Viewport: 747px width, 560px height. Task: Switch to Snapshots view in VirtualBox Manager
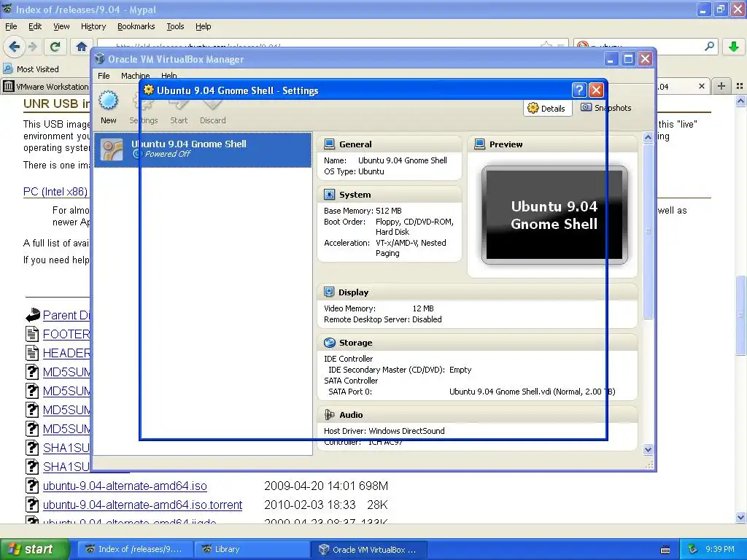[x=606, y=108]
